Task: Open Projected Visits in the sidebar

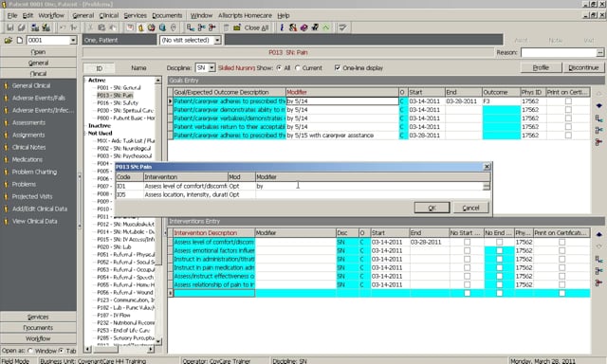Action: [x=31, y=196]
